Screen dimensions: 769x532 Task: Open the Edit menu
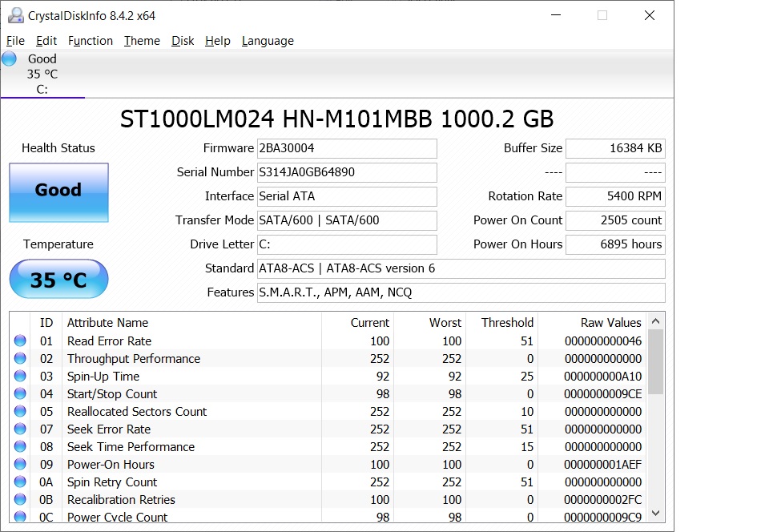(x=46, y=41)
